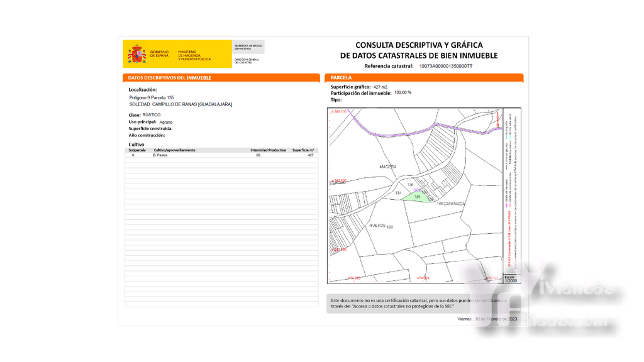The height and width of the screenshot is (362, 644).
Task: Click the "Cultivo/aprovechamiento" column header
Action: click(175, 150)
